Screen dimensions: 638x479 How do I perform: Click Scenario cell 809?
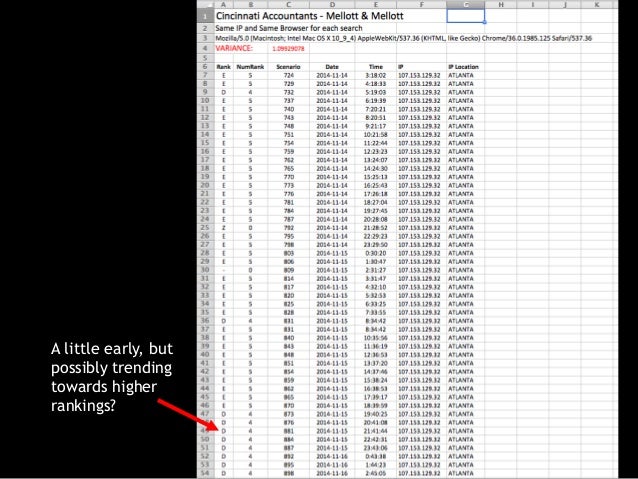tap(288, 270)
